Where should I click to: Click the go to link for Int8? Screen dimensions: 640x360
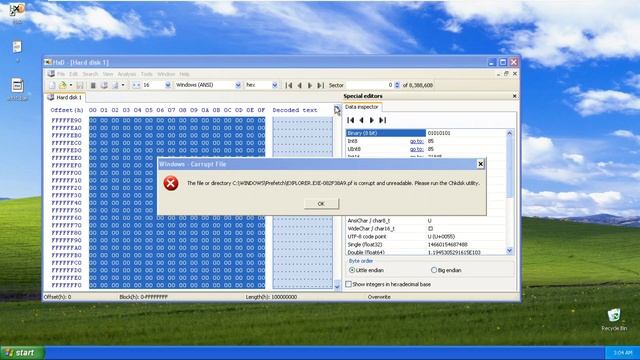[x=417, y=141]
